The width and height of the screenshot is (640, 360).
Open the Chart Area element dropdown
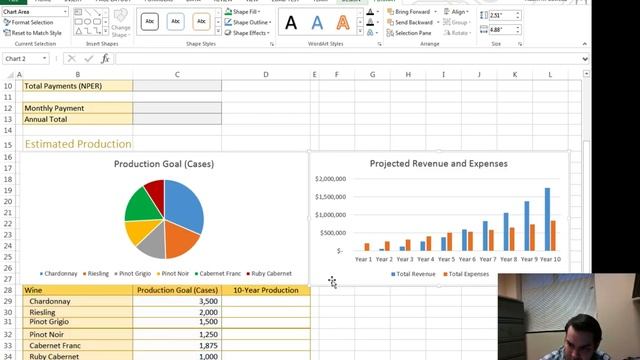pyautogui.click(x=65, y=12)
